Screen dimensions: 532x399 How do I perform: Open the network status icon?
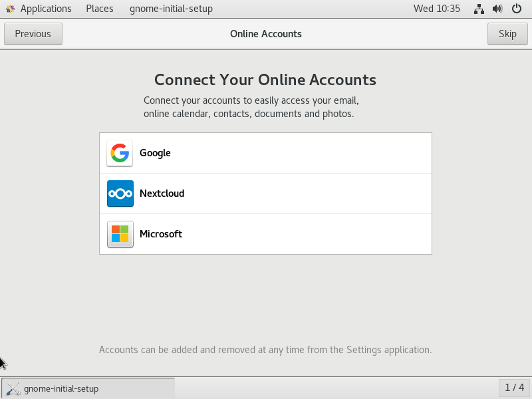click(479, 9)
